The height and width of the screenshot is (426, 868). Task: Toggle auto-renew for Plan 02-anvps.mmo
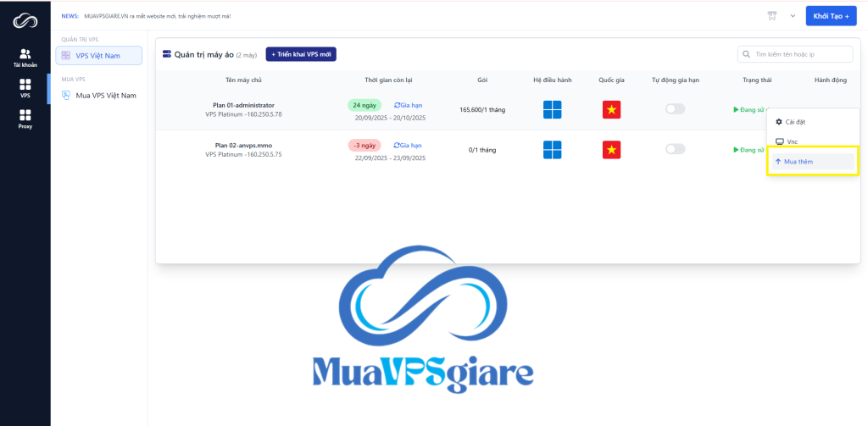(x=675, y=149)
